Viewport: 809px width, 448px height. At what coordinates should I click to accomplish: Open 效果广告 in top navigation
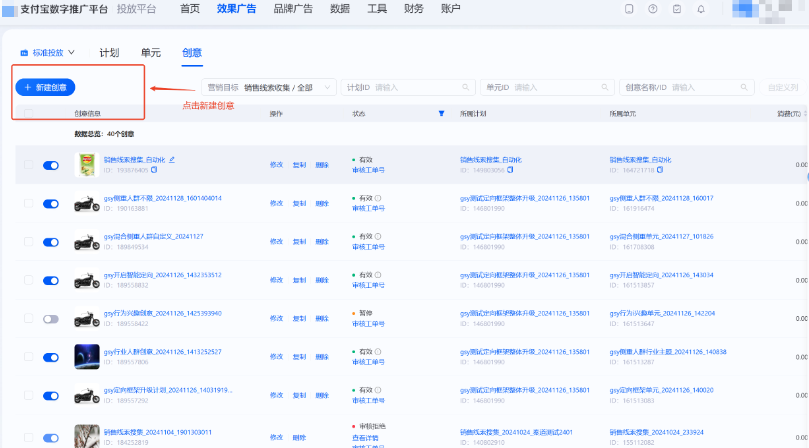236,9
